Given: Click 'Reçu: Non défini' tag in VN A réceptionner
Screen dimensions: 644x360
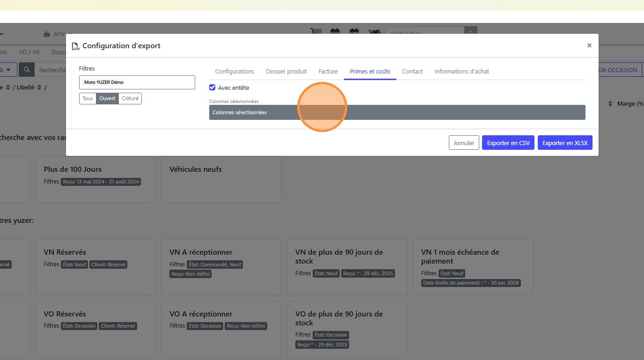Looking at the screenshot, I should [x=190, y=274].
